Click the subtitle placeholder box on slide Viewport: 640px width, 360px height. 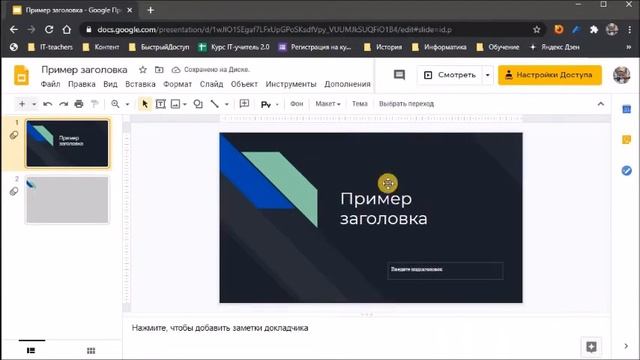445,271
